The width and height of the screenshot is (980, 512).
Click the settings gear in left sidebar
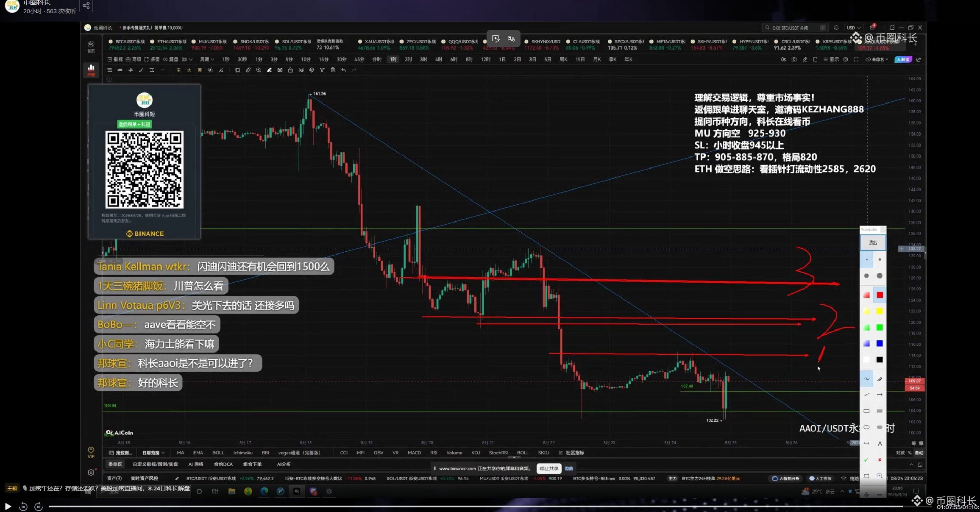91,473
